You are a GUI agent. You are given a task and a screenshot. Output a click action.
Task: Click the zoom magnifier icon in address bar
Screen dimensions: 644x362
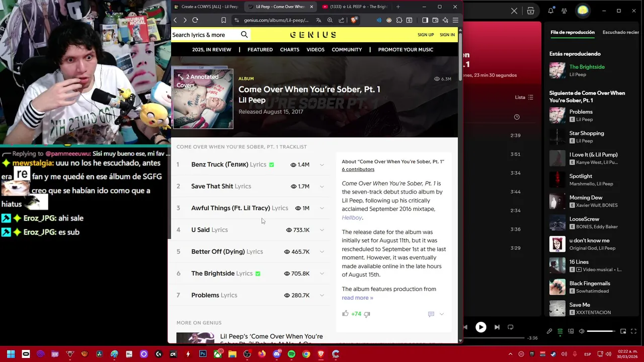point(330,20)
